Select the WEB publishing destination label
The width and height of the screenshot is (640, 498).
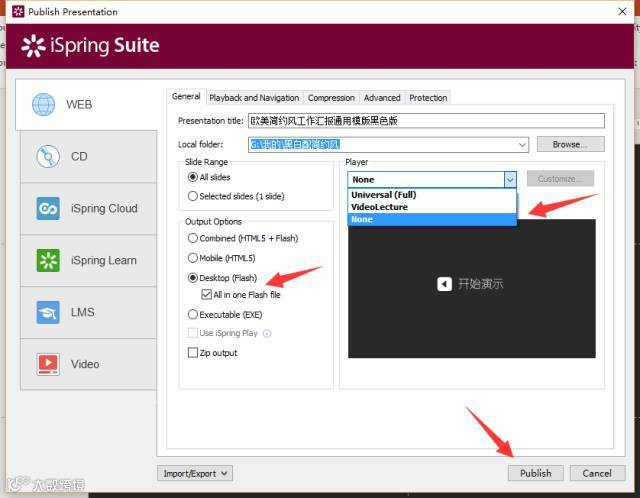coord(79,104)
